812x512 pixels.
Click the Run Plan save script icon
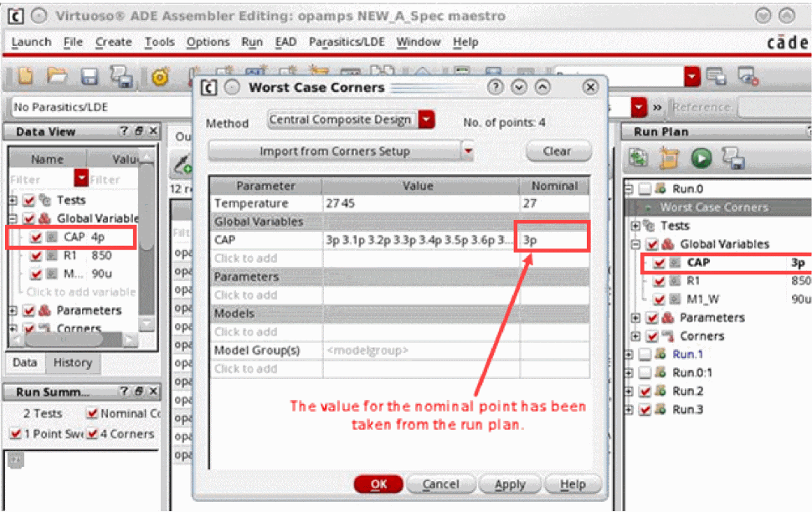click(733, 158)
